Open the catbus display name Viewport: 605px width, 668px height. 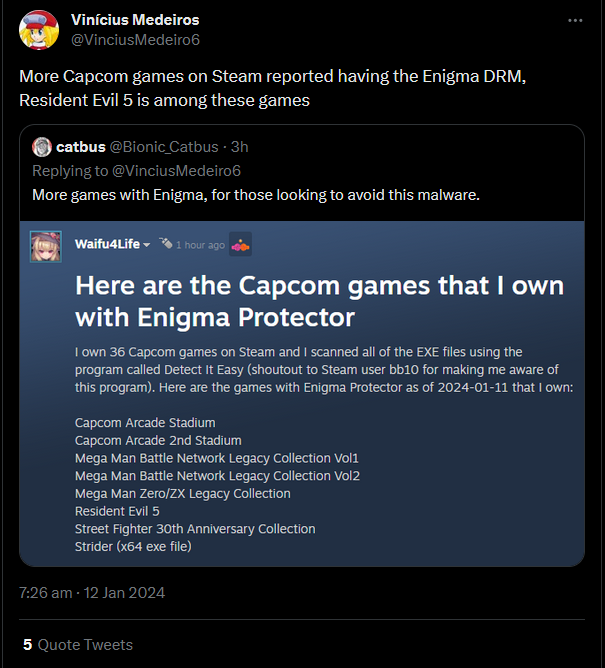coord(75,147)
